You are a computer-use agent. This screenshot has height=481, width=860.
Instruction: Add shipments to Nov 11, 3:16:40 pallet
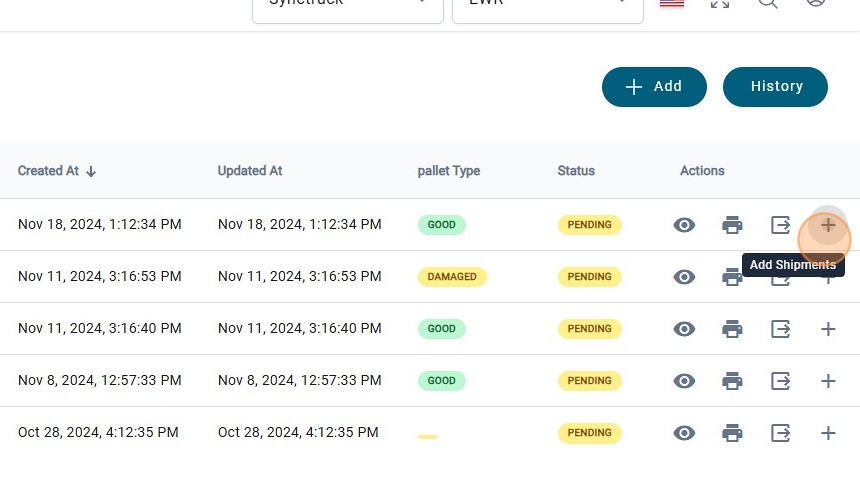(x=828, y=329)
